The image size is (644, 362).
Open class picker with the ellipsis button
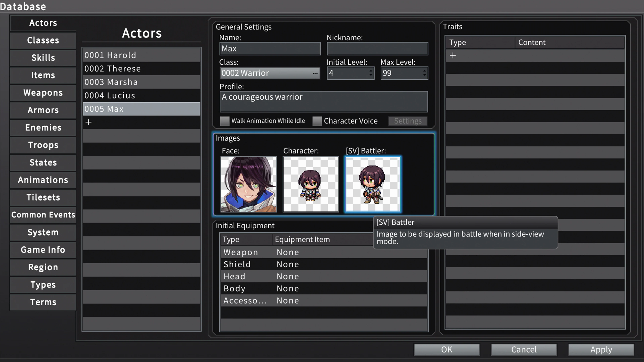(x=315, y=73)
